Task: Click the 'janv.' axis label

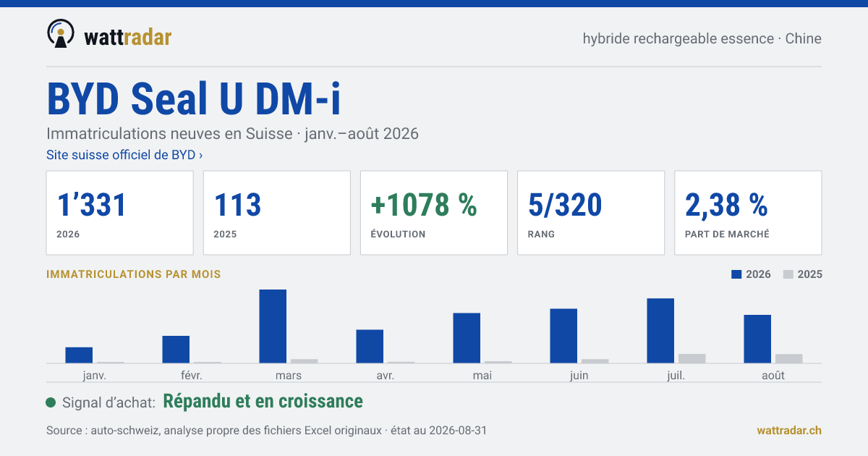Action: pos(95,375)
